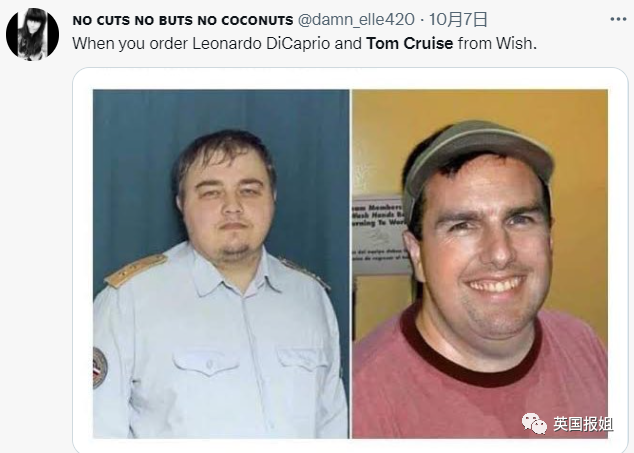Click the green cap in right photo
This screenshot has width=634, height=453.
point(479,162)
